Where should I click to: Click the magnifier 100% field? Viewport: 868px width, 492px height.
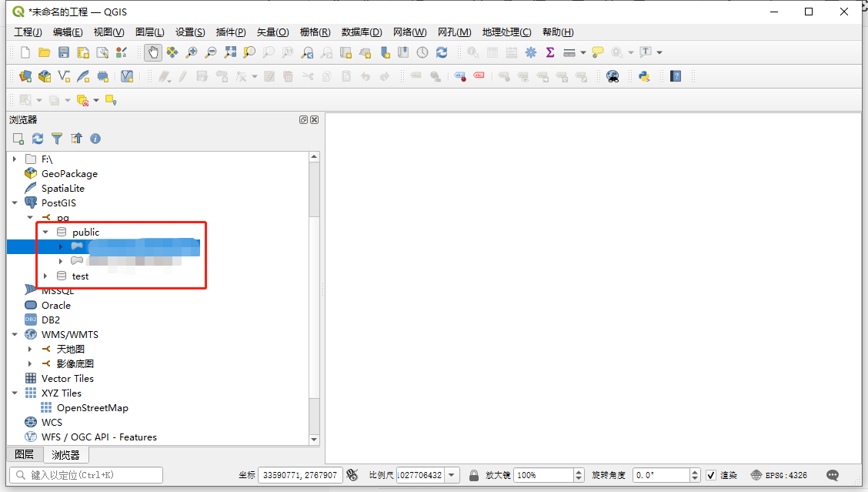click(x=543, y=475)
